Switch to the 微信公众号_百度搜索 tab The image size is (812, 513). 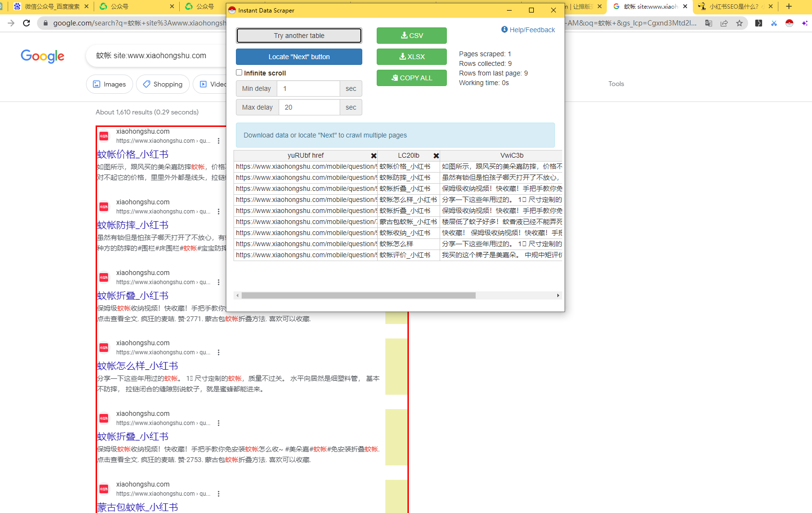point(51,6)
